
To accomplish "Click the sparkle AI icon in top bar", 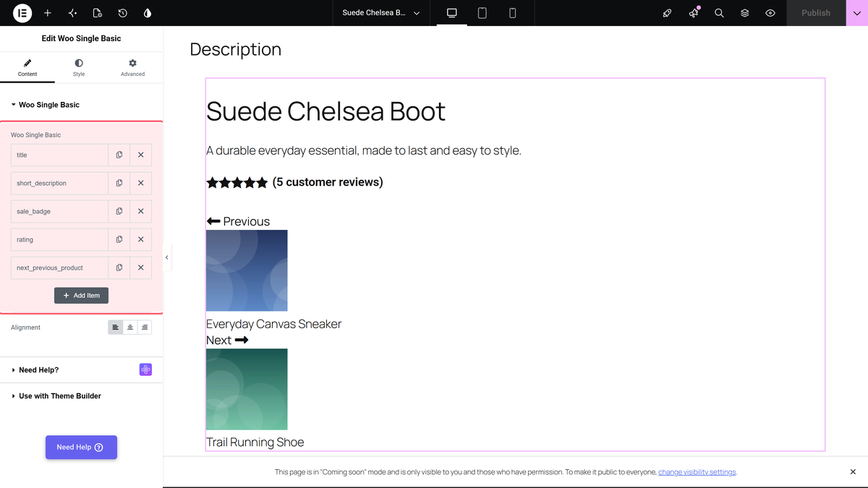I will [x=72, y=13].
